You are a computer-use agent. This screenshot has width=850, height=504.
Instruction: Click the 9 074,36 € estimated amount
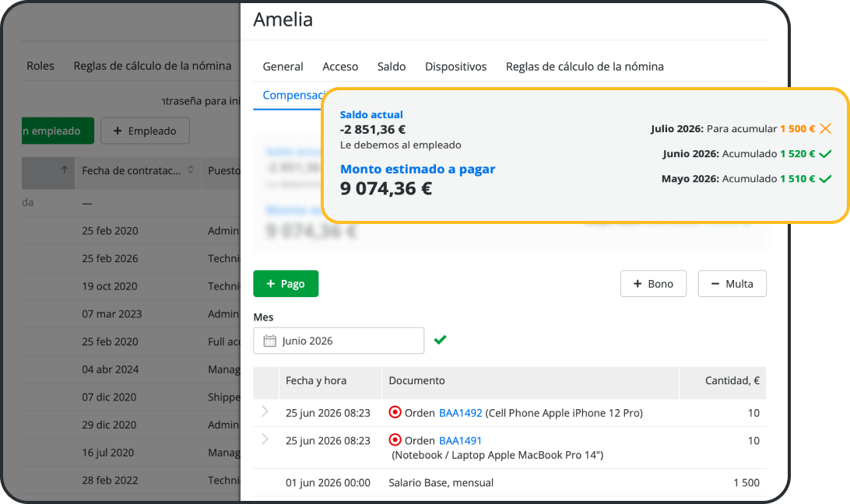click(386, 188)
